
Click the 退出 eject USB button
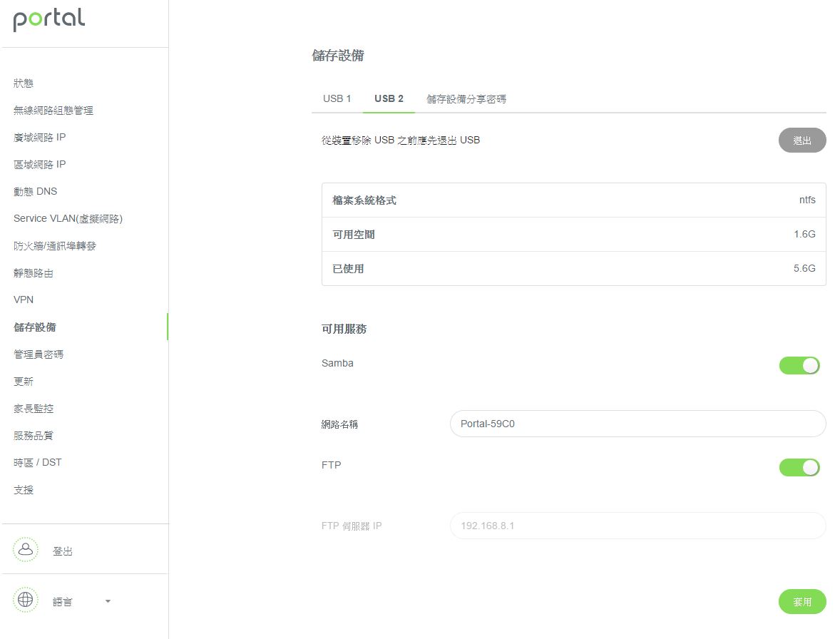pos(802,140)
